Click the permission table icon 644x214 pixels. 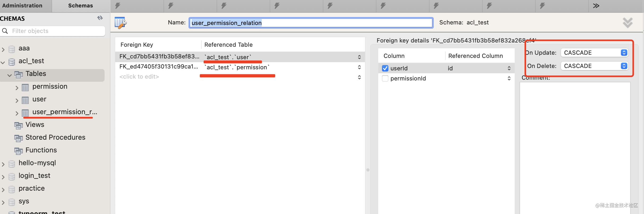[x=25, y=87]
